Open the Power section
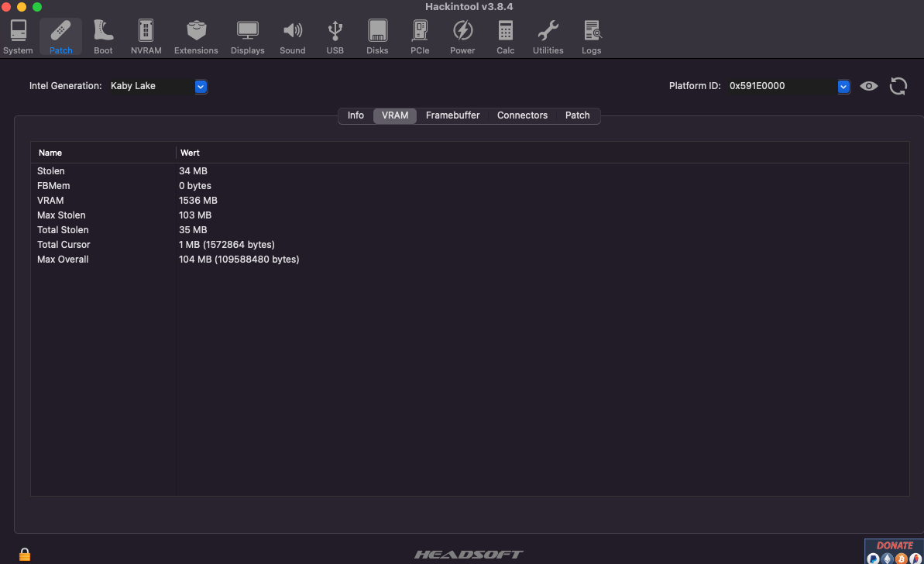The image size is (924, 564). point(462,37)
